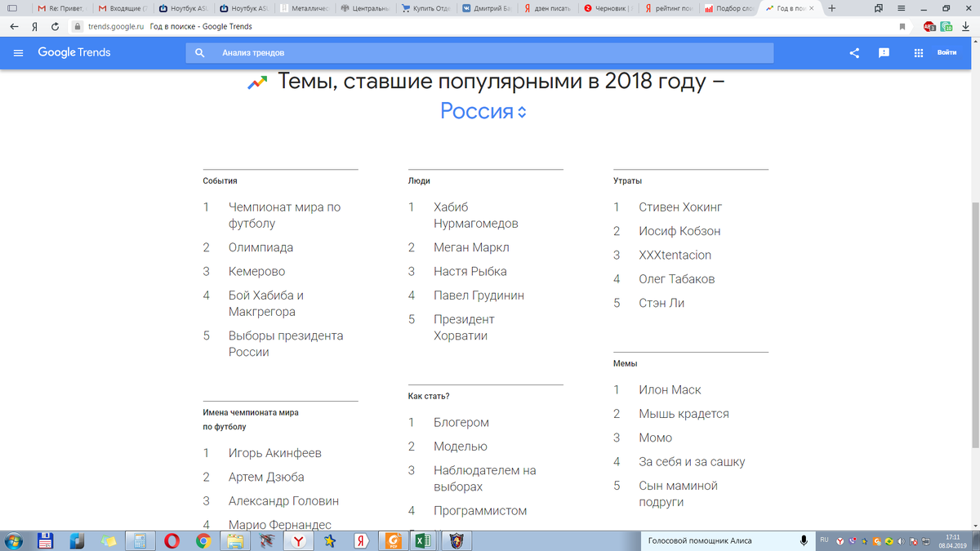Viewport: 980px width, 551px height.
Task: Open the 'Стэн Ли' topic
Action: [661, 303]
